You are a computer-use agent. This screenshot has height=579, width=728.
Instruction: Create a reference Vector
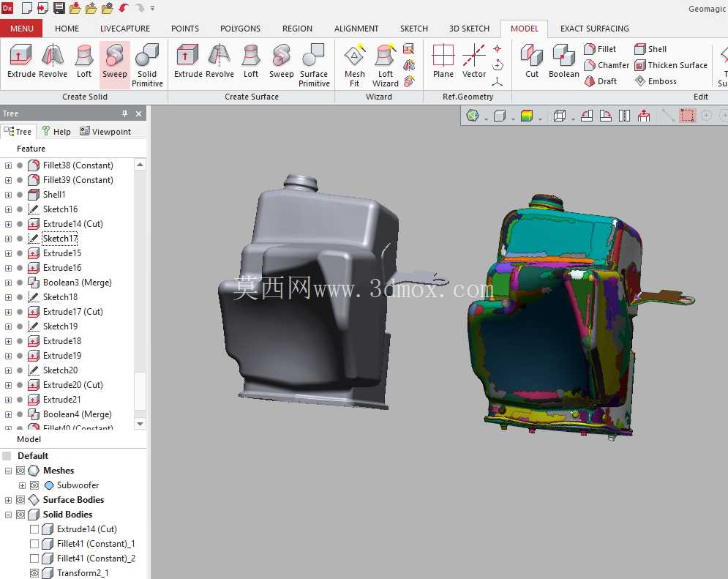474,61
